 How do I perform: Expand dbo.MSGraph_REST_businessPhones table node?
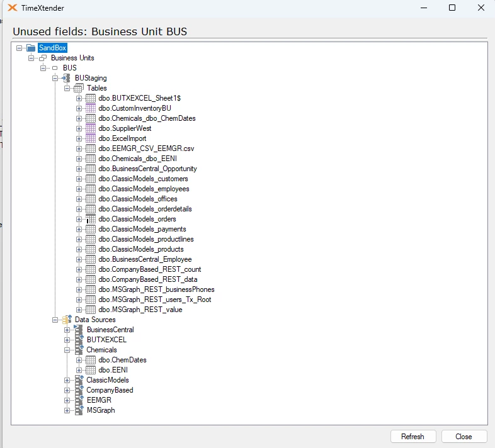pyautogui.click(x=79, y=289)
